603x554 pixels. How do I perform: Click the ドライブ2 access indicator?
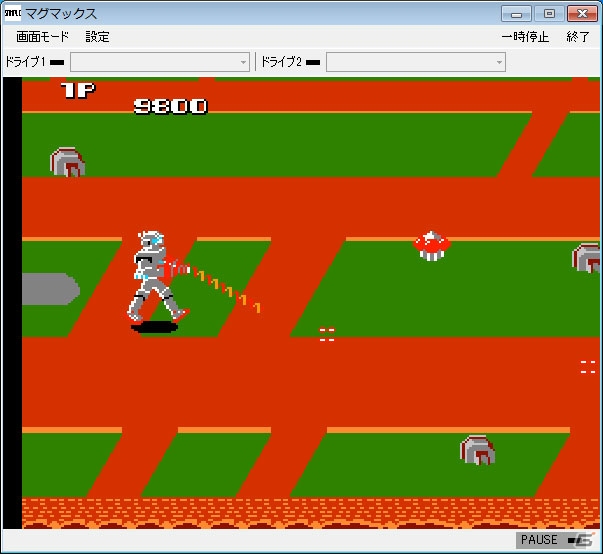(313, 62)
